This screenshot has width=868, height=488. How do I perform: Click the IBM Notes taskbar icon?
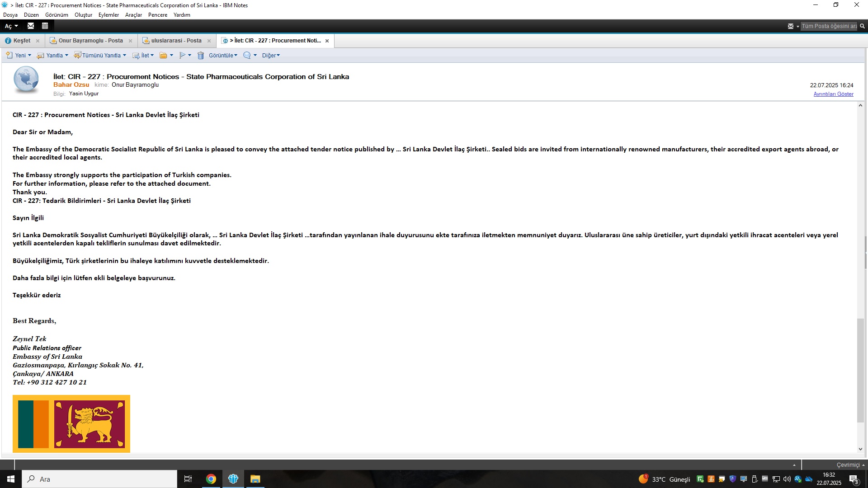233,479
